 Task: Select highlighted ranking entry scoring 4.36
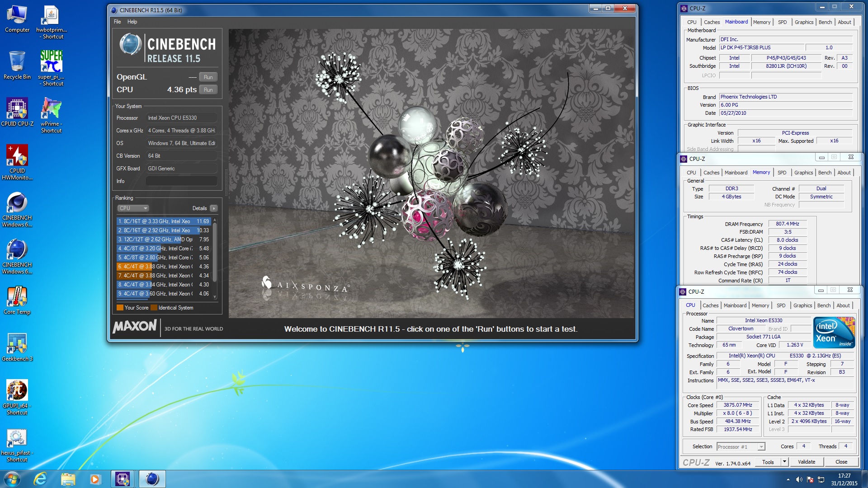[164, 267]
